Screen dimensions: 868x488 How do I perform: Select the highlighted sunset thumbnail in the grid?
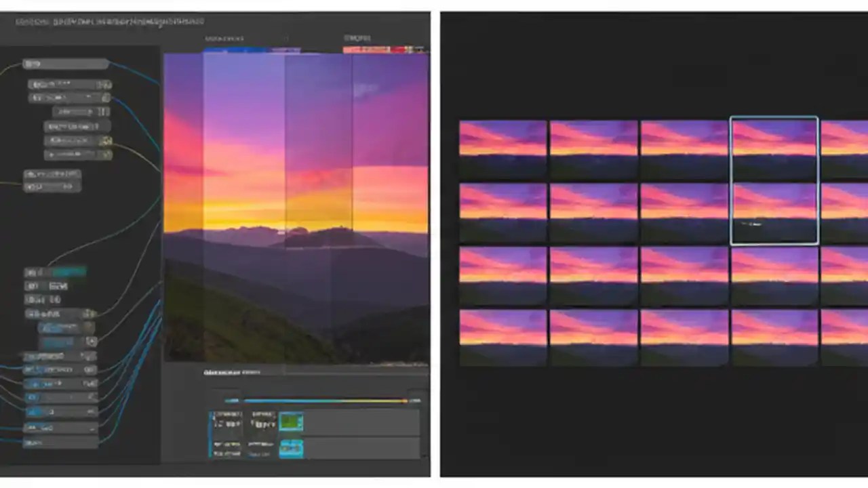pos(774,180)
